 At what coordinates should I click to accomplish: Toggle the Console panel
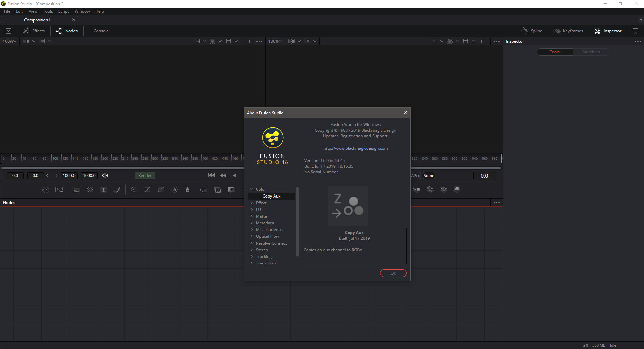pyautogui.click(x=101, y=31)
